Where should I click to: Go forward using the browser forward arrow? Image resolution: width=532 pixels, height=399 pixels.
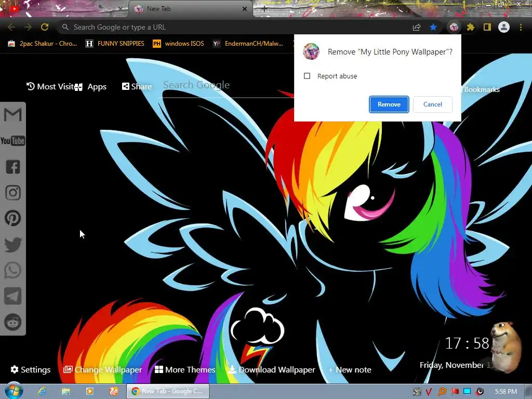(x=28, y=27)
